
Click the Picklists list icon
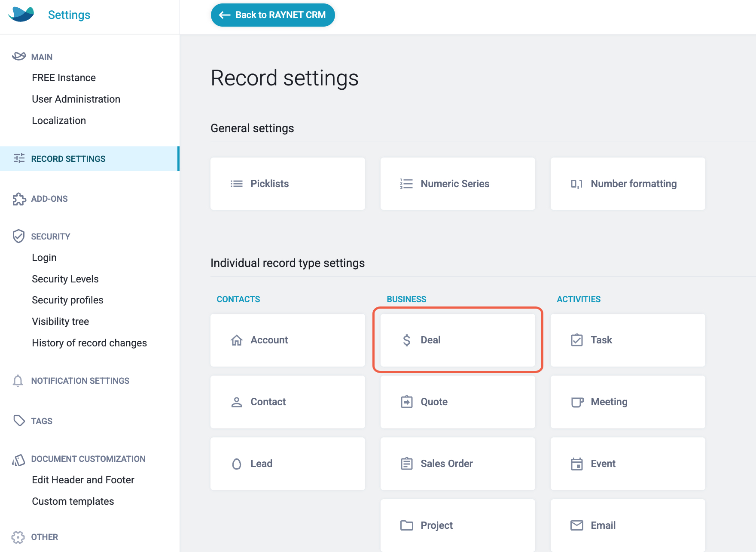[x=237, y=184]
